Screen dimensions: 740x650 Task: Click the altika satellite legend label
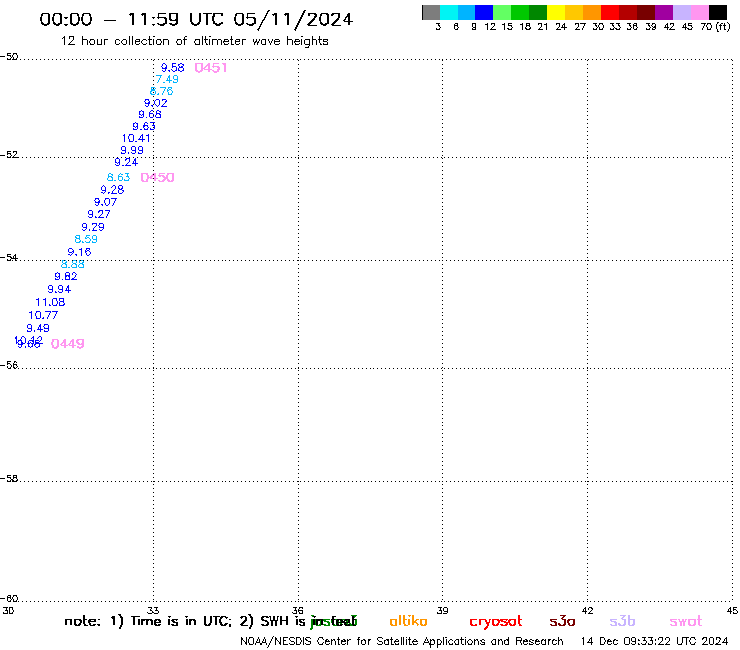408,621
